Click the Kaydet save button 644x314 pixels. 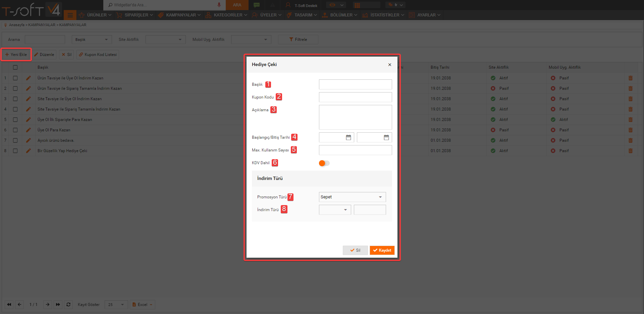coord(382,250)
